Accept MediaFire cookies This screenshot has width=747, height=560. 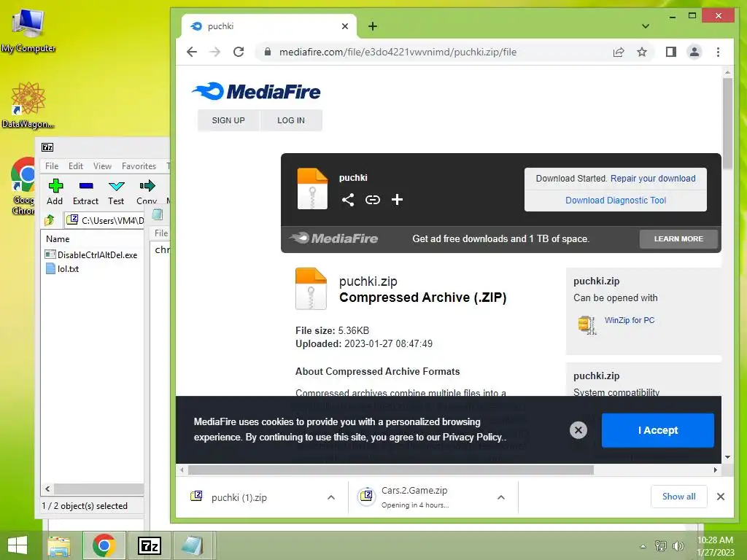tap(657, 430)
